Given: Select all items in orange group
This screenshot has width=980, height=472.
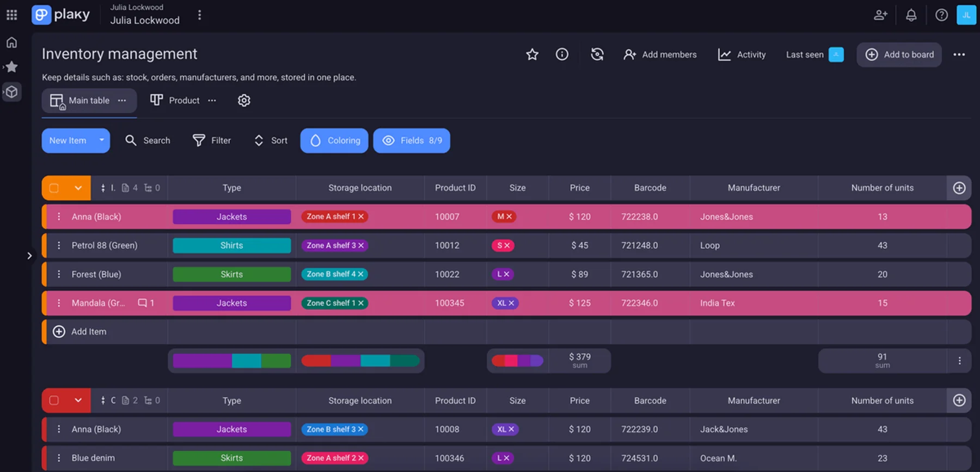Looking at the screenshot, I should [54, 188].
